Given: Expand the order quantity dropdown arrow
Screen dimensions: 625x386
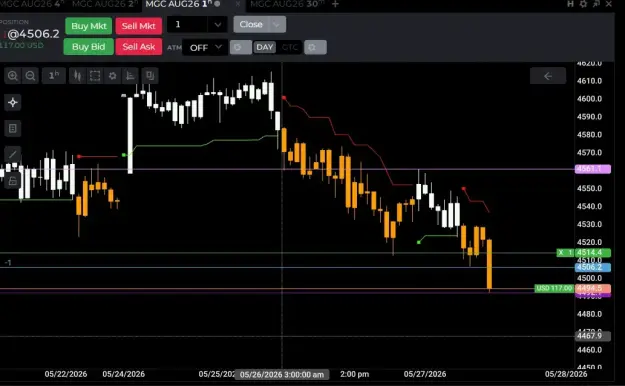Looking at the screenshot, I should click(218, 25).
